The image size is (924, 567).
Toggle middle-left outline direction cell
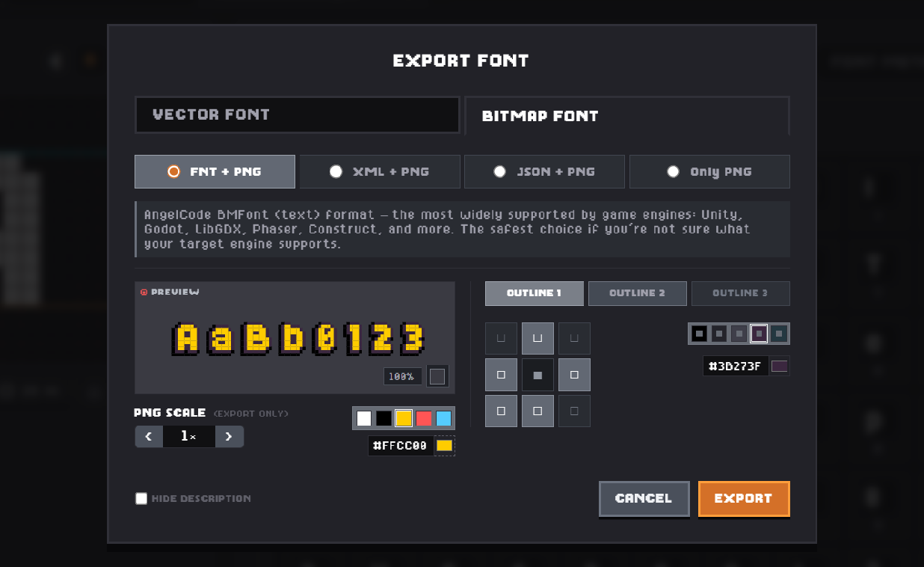pyautogui.click(x=501, y=375)
